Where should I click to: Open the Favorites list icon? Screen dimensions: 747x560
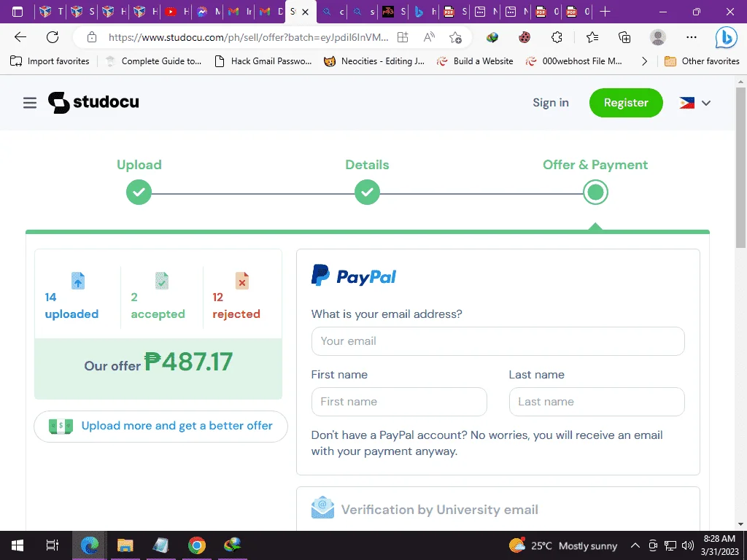(592, 37)
